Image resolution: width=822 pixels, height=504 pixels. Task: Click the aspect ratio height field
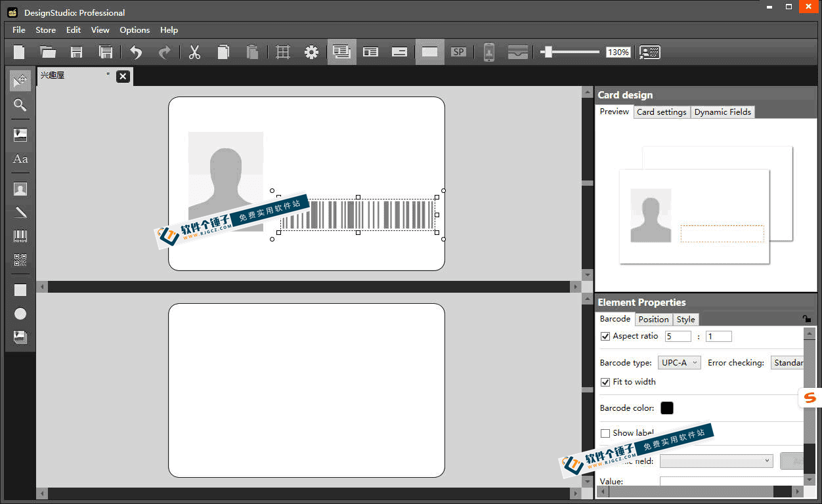click(x=718, y=336)
